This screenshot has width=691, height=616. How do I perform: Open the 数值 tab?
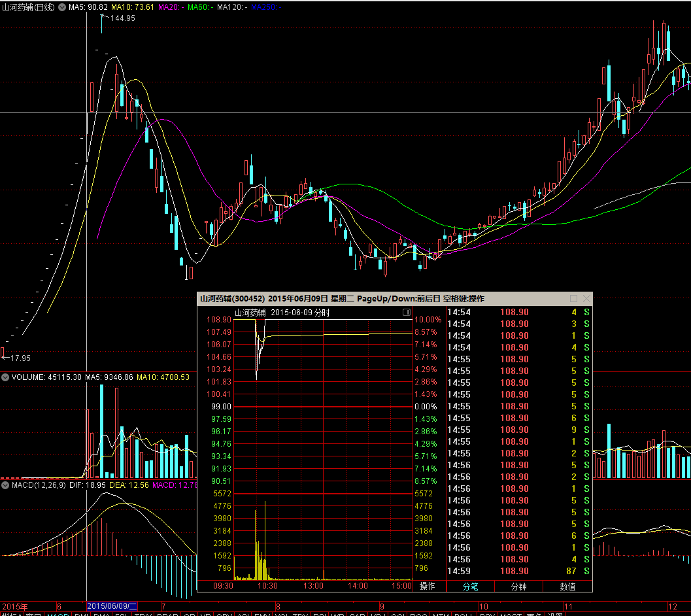[567, 587]
